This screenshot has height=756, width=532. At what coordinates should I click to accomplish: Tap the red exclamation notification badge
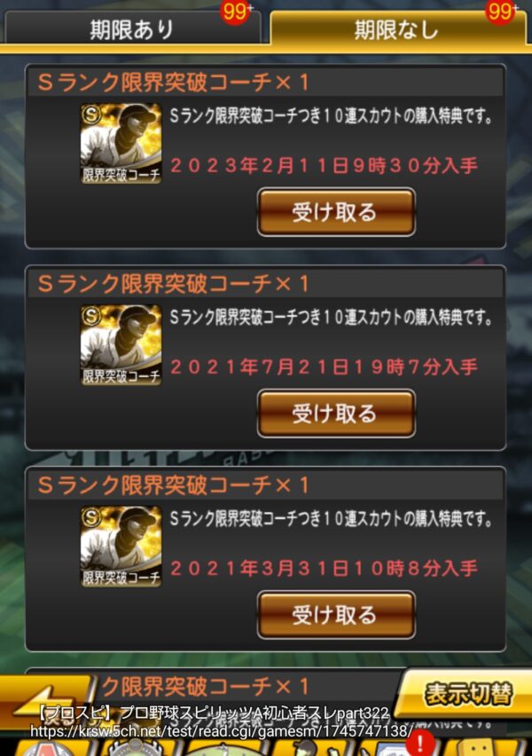421,743
